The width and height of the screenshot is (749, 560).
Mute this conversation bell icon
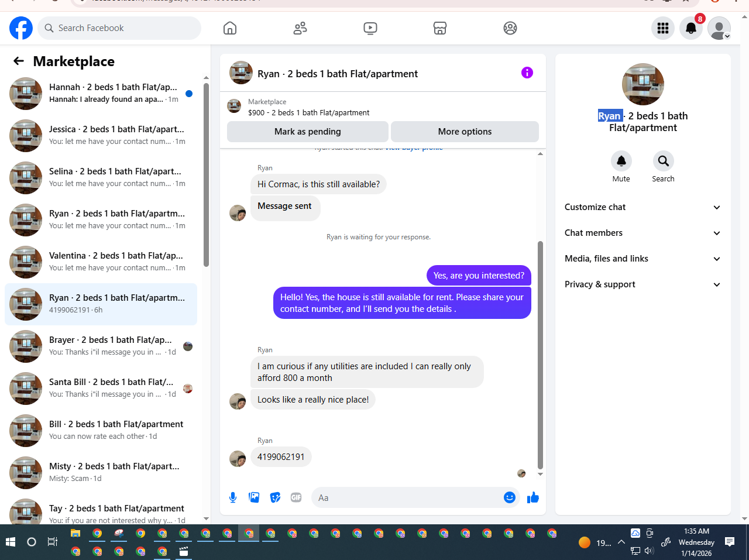click(621, 160)
